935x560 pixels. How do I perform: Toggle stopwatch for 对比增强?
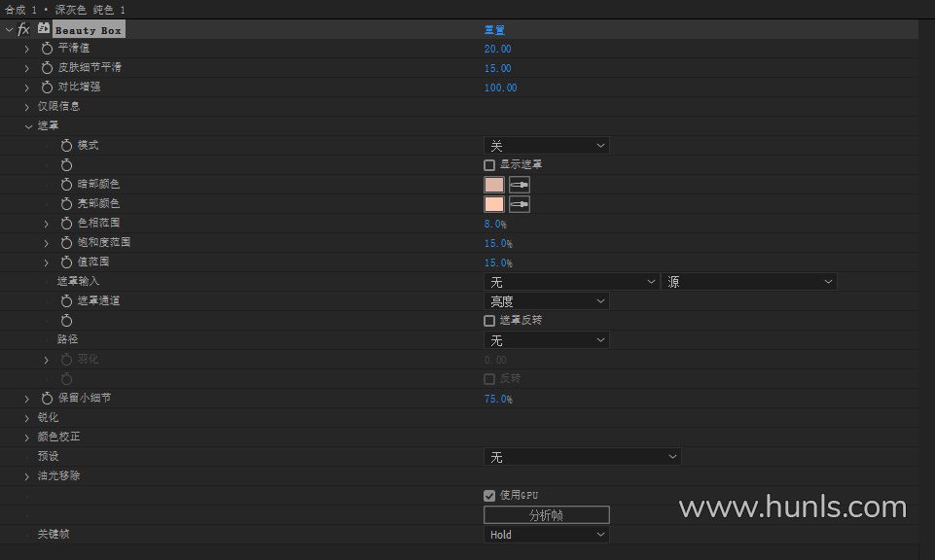pyautogui.click(x=47, y=87)
